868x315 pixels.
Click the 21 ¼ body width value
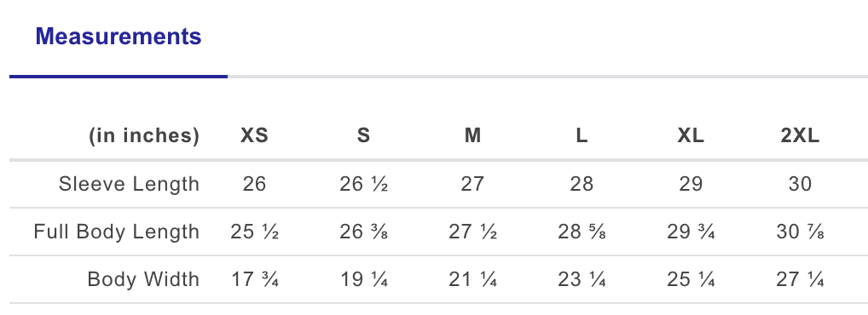(x=472, y=279)
